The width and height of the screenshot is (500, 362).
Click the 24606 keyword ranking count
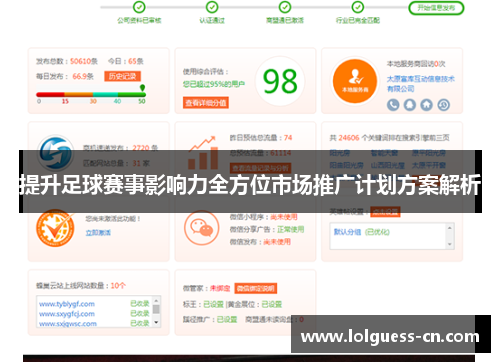coord(349,138)
